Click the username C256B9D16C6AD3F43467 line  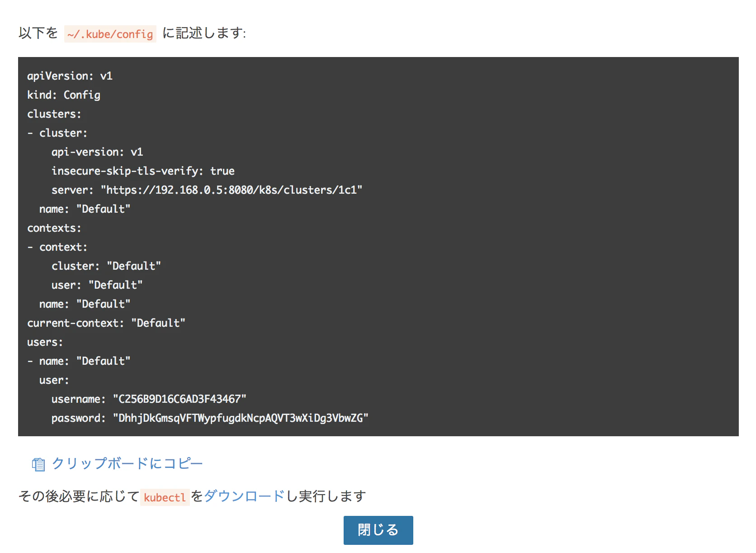coord(149,399)
